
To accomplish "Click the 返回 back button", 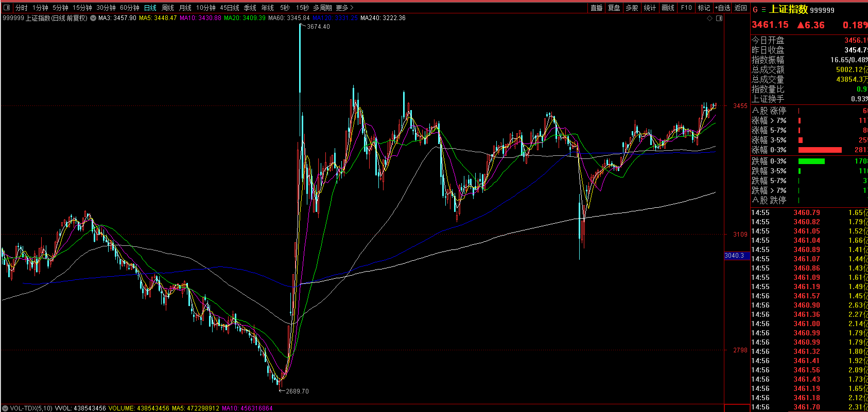I will [x=741, y=8].
